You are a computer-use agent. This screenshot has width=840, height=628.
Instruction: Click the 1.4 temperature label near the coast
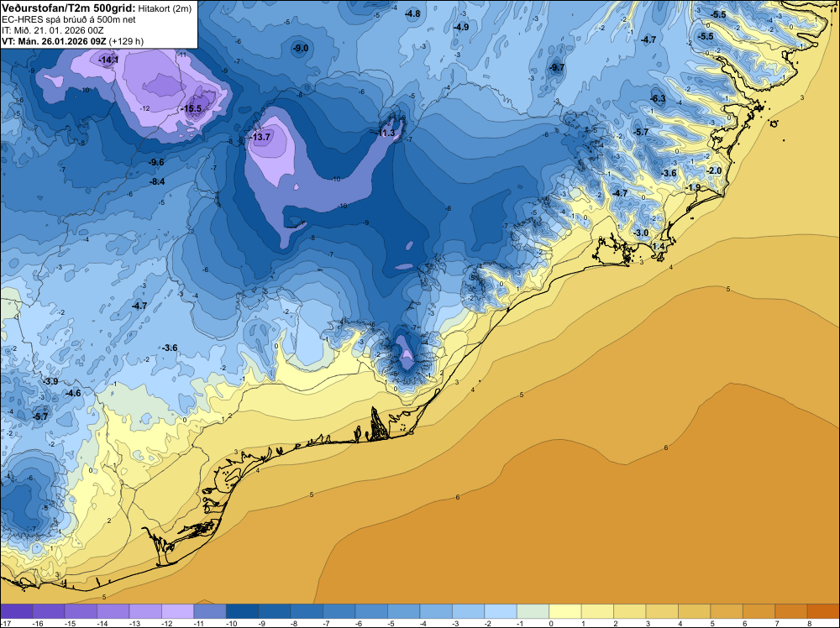(659, 246)
